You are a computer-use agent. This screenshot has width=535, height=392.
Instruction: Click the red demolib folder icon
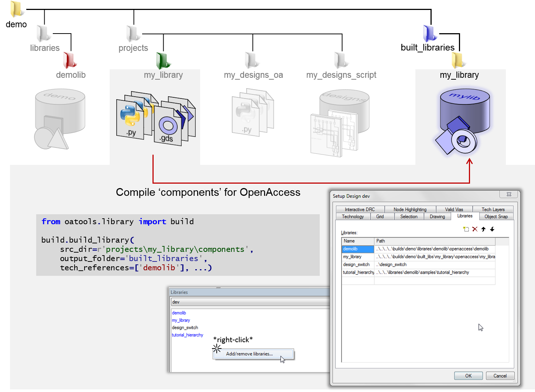click(x=70, y=60)
